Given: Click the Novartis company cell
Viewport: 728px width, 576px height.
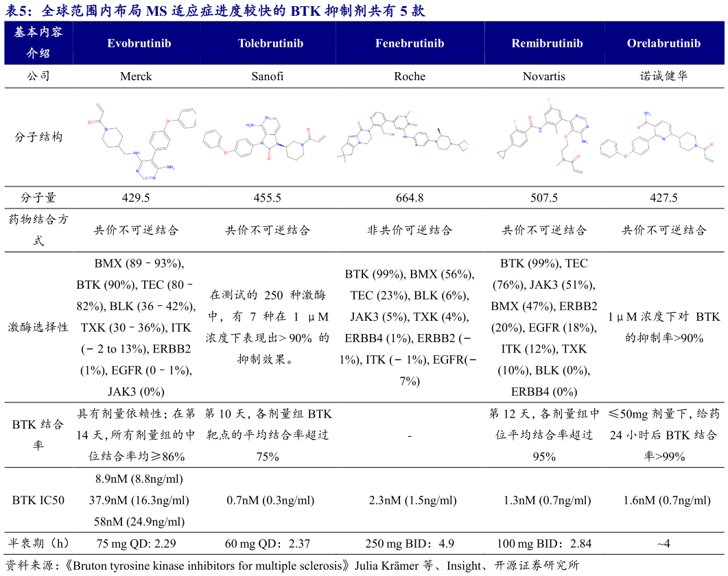Looking at the screenshot, I should point(545,76).
